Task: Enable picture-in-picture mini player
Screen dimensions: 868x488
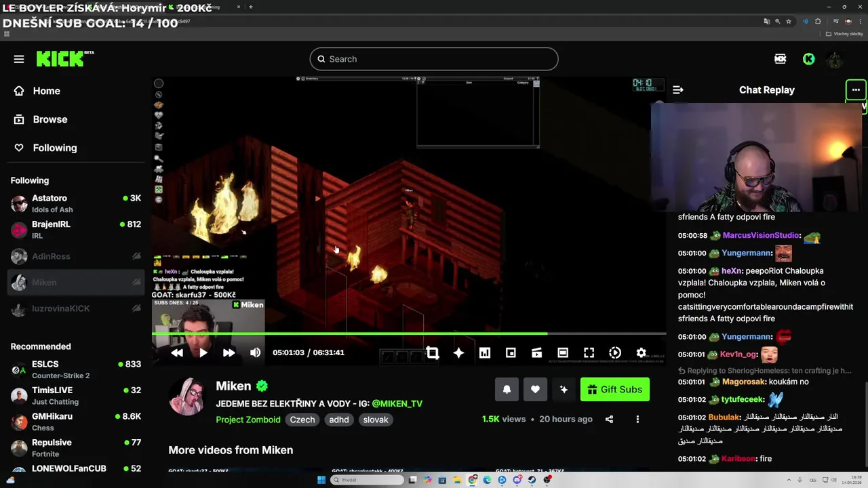Action: pos(511,352)
